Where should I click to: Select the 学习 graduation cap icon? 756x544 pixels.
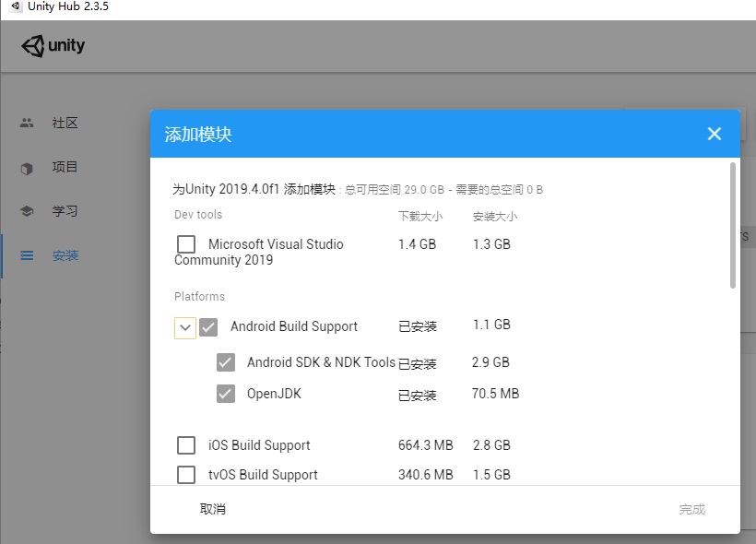[x=29, y=210]
